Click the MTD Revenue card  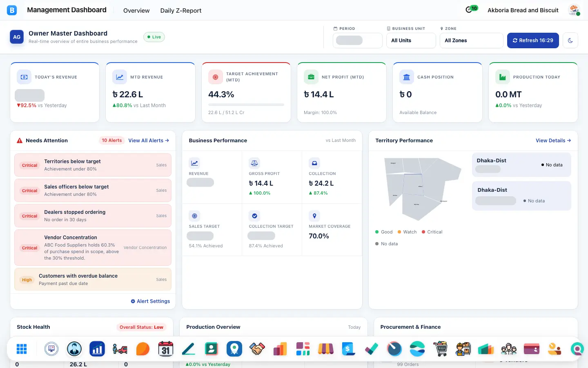pos(150,92)
